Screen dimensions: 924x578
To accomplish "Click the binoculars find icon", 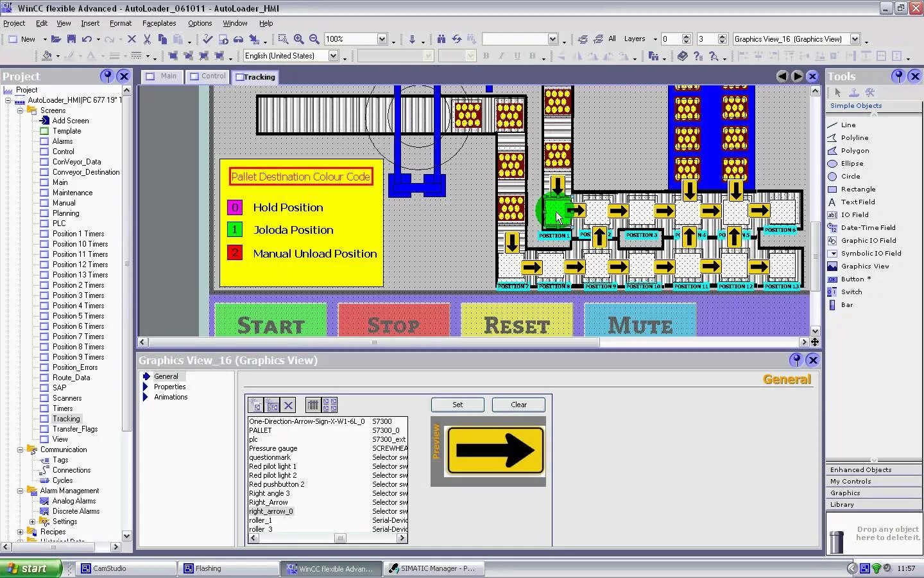I will [x=441, y=39].
